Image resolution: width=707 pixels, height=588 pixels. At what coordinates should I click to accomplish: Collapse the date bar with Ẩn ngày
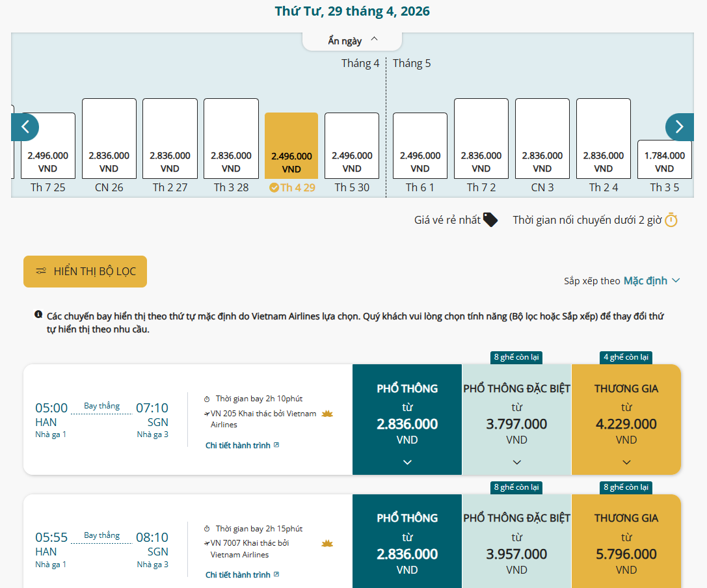click(x=353, y=40)
